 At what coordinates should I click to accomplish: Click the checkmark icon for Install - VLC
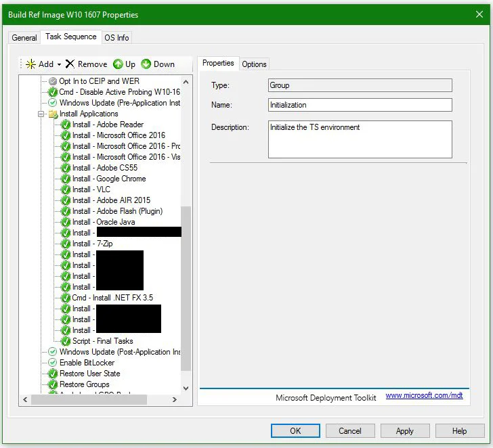[66, 189]
